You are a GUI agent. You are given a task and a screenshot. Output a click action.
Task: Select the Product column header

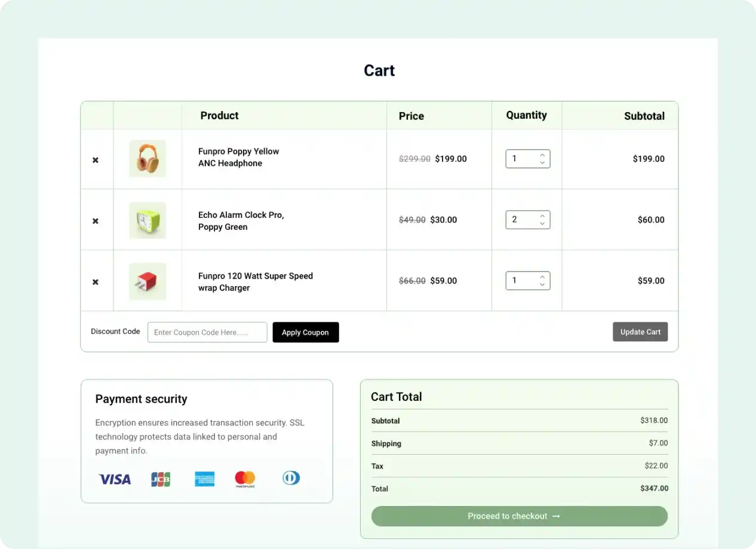point(219,115)
